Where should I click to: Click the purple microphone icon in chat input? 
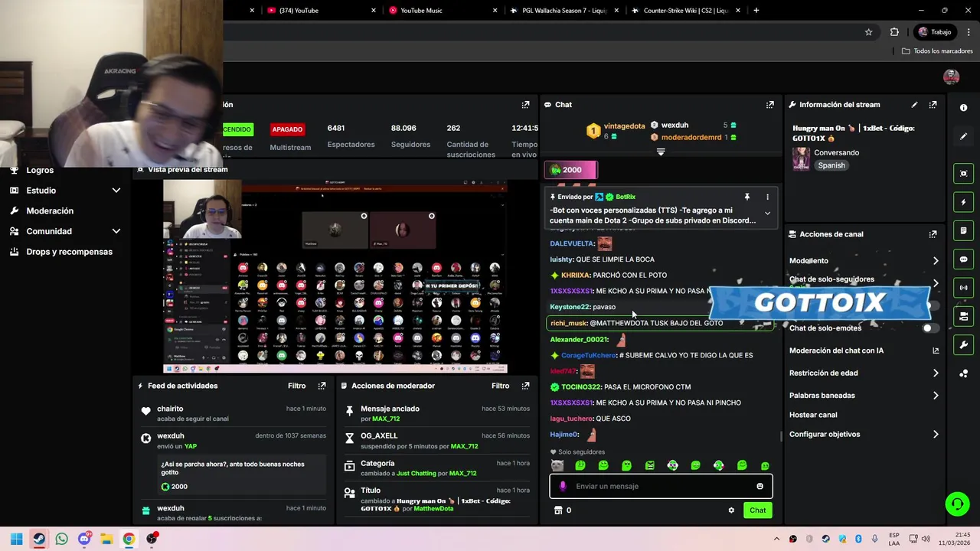pyautogui.click(x=563, y=486)
